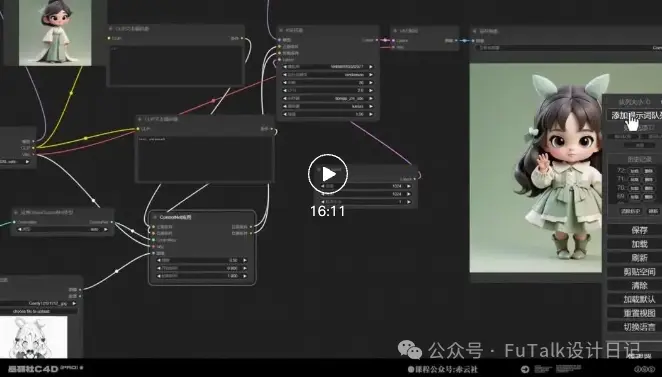Decrease KSampler steps value 20 with left arrow
Screen dimensions: 662x377
285,83
